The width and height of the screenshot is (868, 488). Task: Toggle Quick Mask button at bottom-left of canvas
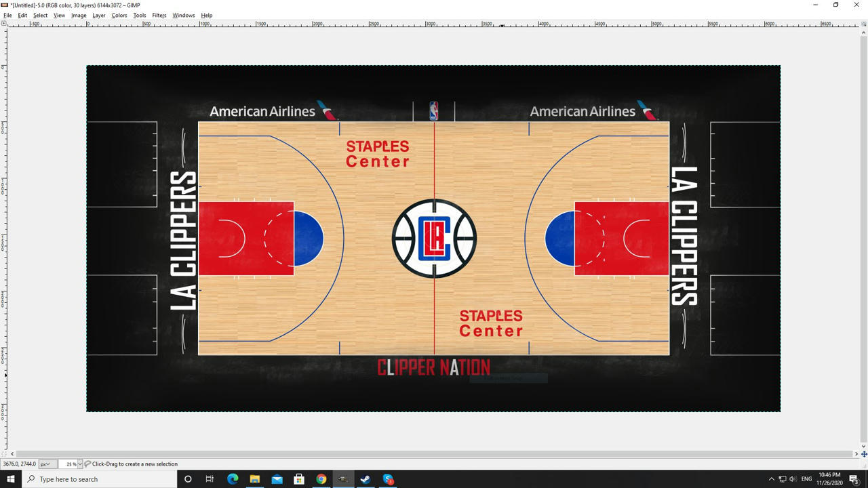(x=4, y=454)
